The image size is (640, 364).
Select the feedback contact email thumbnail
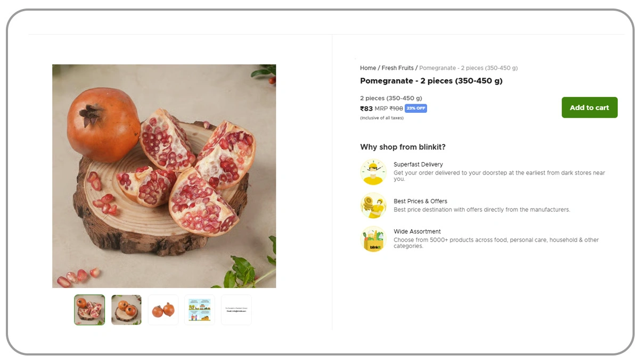(x=236, y=310)
